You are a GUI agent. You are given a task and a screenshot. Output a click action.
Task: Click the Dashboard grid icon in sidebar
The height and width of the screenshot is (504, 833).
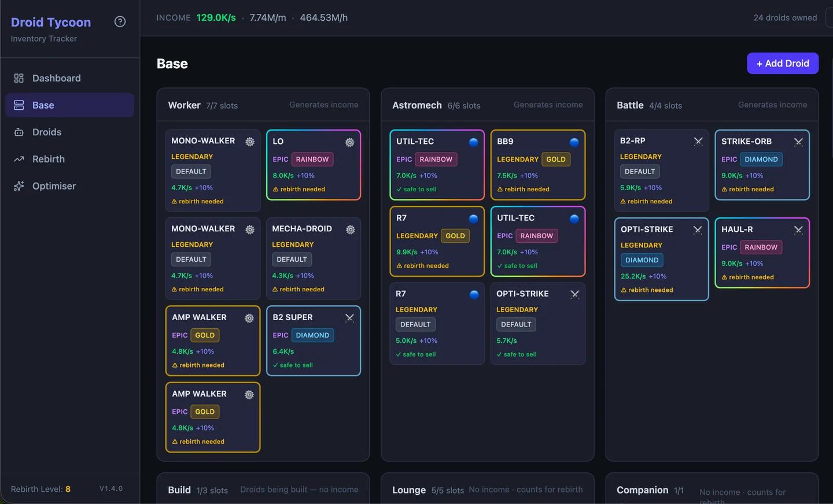[x=19, y=78]
